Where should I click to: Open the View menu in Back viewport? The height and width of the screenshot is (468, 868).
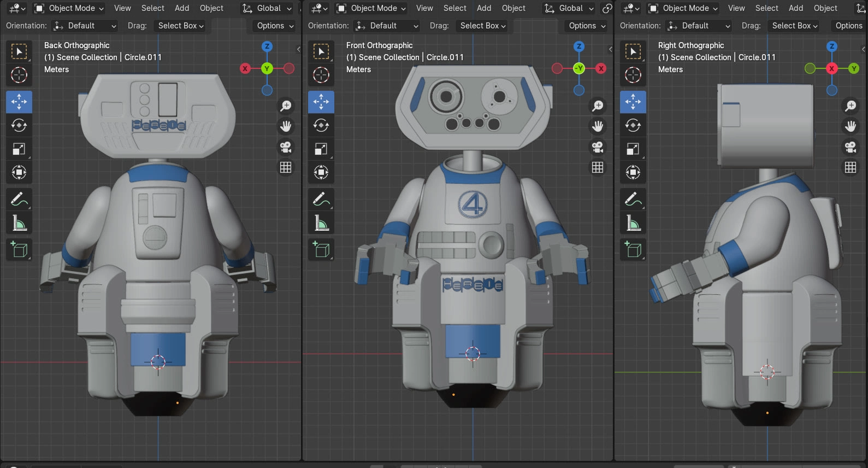(x=122, y=8)
